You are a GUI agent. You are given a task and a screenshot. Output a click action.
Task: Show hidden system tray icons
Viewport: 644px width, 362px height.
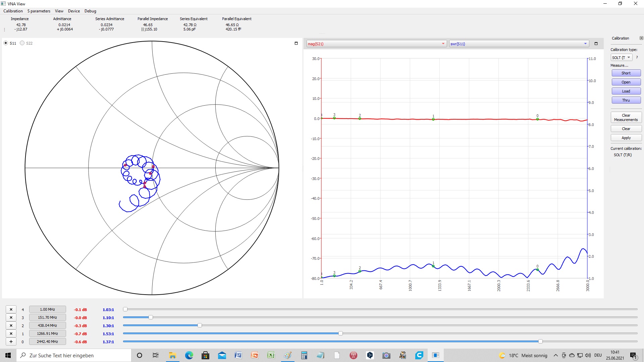pyautogui.click(x=556, y=355)
